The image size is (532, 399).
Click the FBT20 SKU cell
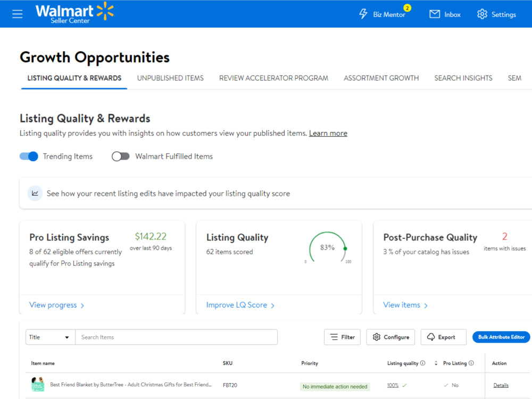230,385
